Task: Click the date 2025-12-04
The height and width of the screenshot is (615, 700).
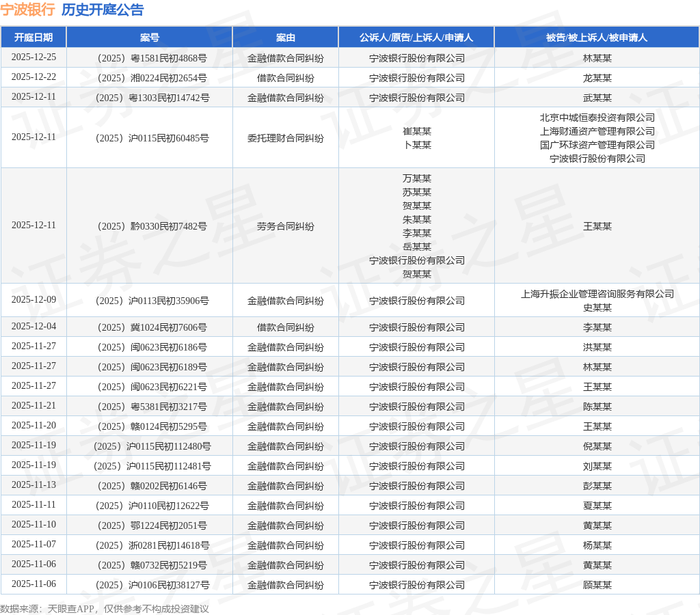Action: tap(34, 326)
